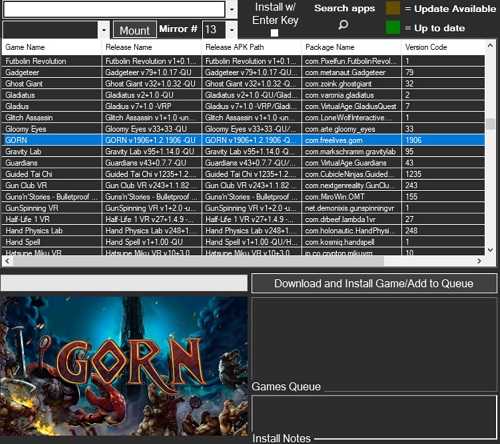This screenshot has width=500, height=444.
Task: Toggle the Install w/ Enter Key checkbox
Action: 274,33
